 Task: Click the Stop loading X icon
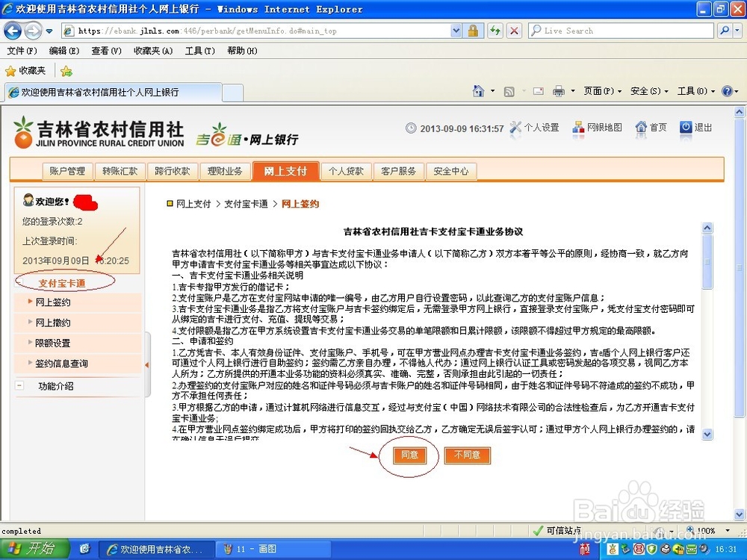[514, 31]
